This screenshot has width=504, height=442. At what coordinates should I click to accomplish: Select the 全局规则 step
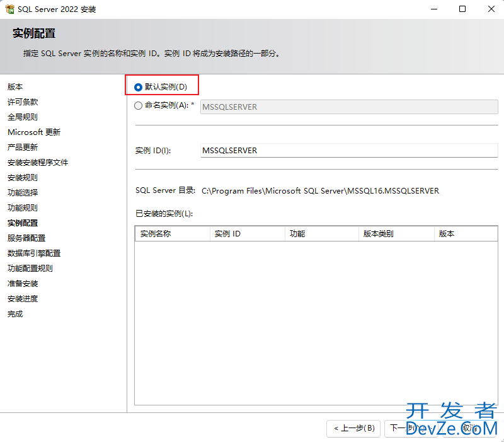pyautogui.click(x=23, y=117)
